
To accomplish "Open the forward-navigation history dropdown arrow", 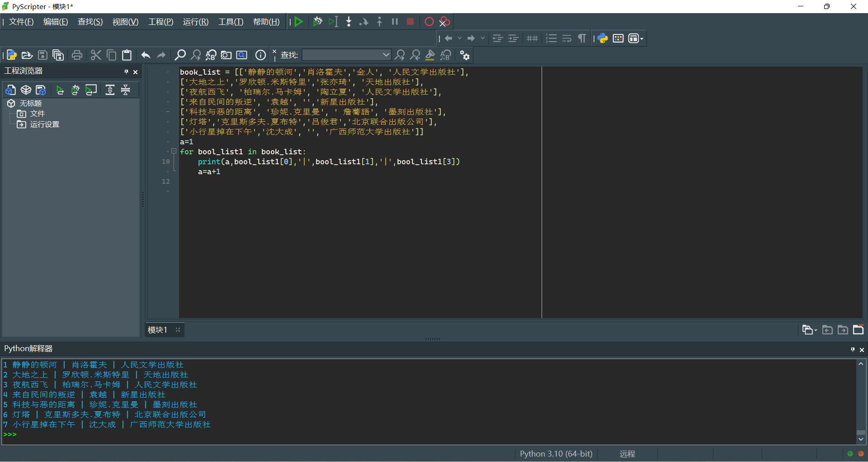I will [483, 38].
